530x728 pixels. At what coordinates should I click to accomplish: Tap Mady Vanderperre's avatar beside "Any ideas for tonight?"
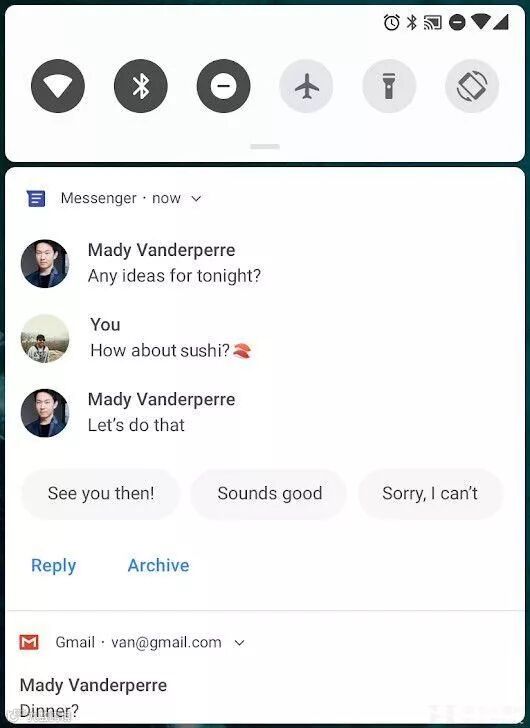(x=45, y=263)
